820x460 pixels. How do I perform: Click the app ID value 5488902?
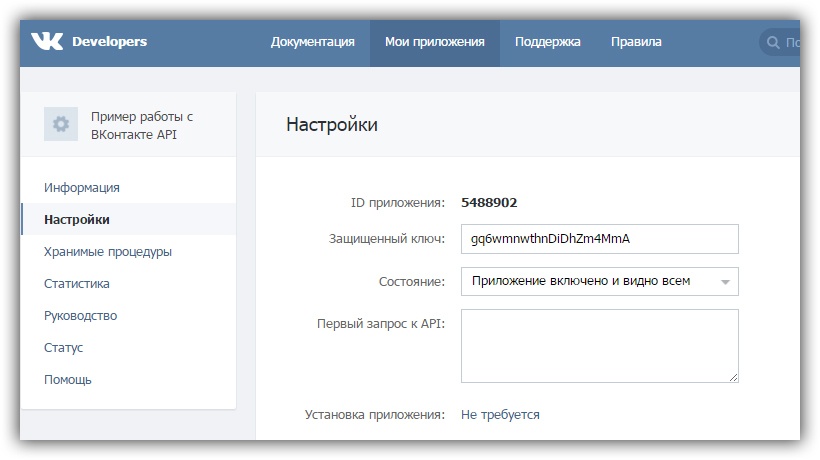point(489,202)
